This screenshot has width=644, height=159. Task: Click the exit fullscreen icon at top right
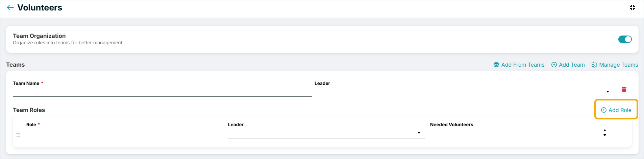[x=633, y=7]
